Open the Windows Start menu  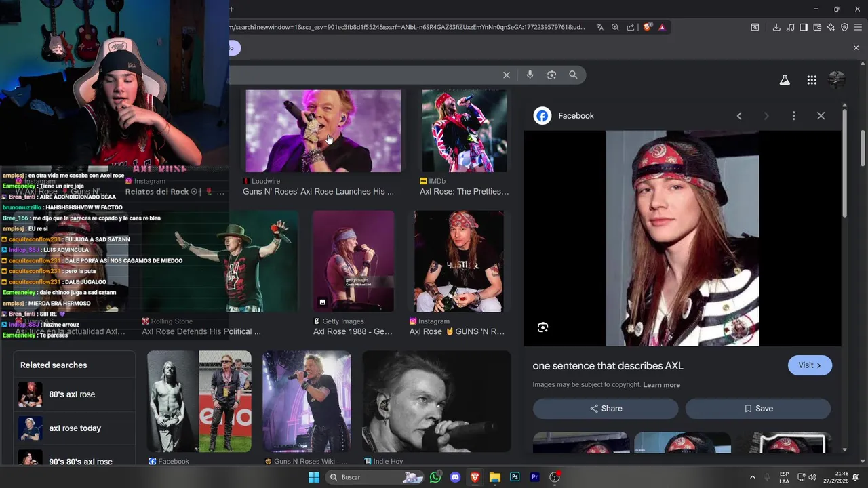click(x=313, y=477)
